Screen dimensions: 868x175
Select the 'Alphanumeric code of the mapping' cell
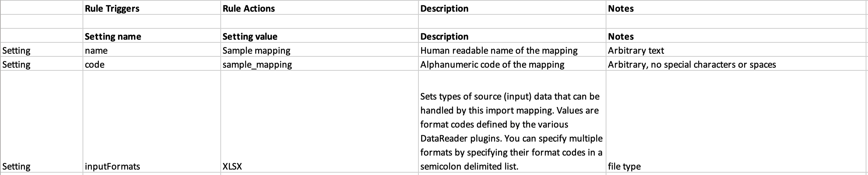point(512,64)
